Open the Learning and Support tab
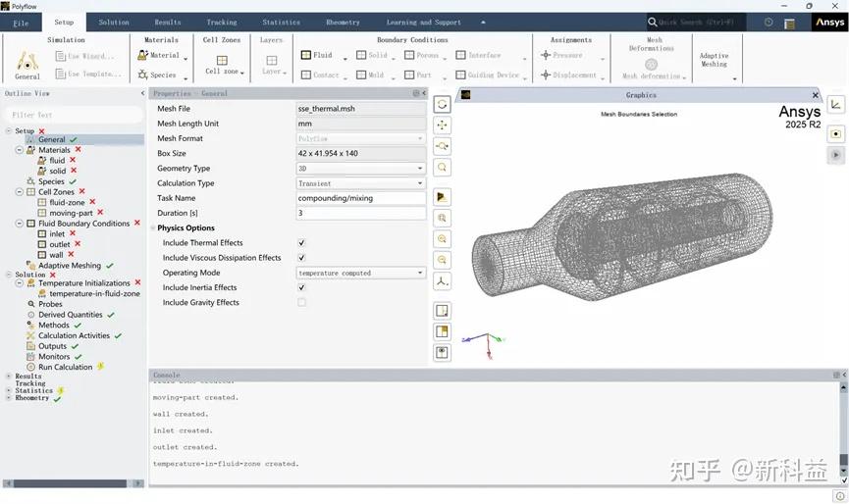The width and height of the screenshot is (849, 504). pos(423,23)
